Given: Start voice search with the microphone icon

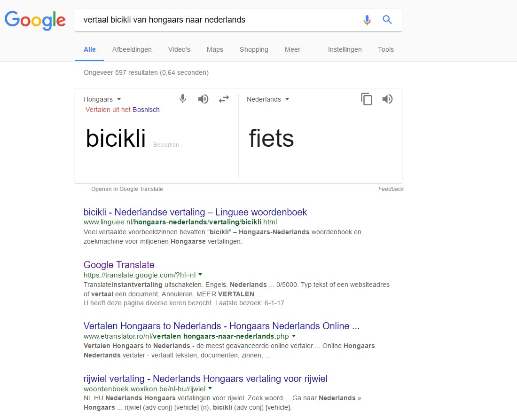Looking at the screenshot, I should pyautogui.click(x=367, y=20).
